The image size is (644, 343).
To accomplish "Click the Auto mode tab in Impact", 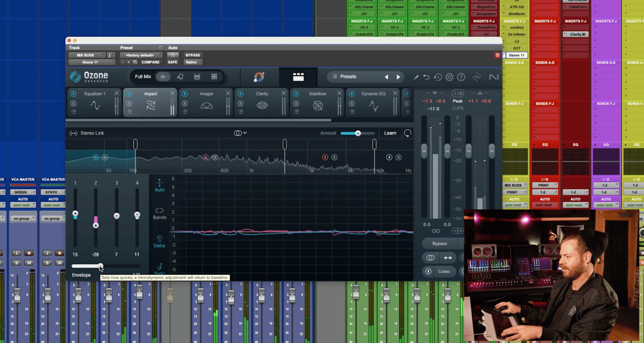I will (x=159, y=185).
